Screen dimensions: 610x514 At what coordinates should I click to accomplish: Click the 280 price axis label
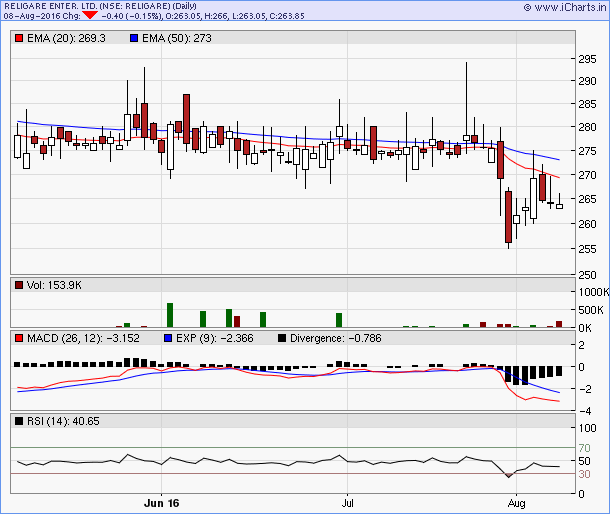(587, 127)
